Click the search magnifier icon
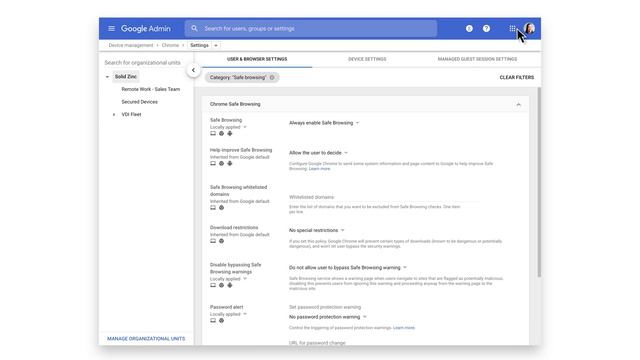640x360 pixels. tap(194, 29)
